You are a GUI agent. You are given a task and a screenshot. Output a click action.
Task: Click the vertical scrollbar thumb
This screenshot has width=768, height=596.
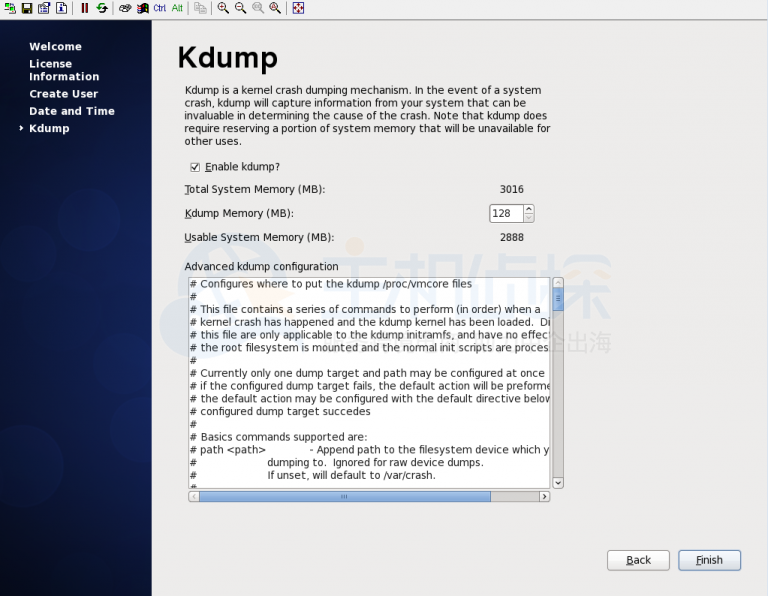(558, 299)
